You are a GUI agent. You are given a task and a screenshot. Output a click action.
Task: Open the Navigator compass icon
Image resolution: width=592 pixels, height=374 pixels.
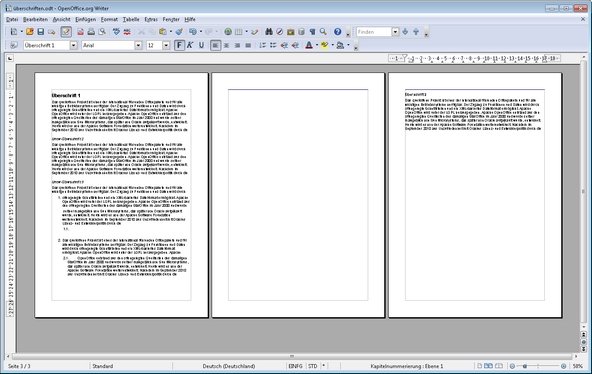pos(279,32)
